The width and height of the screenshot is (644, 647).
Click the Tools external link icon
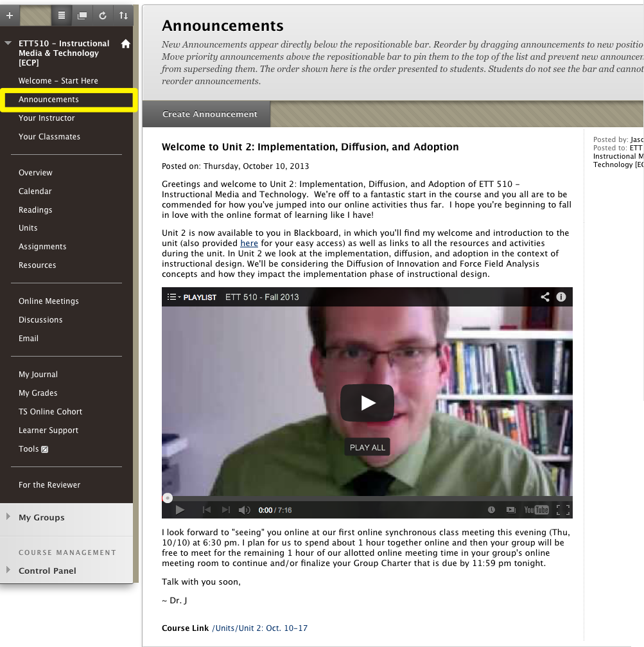click(45, 449)
